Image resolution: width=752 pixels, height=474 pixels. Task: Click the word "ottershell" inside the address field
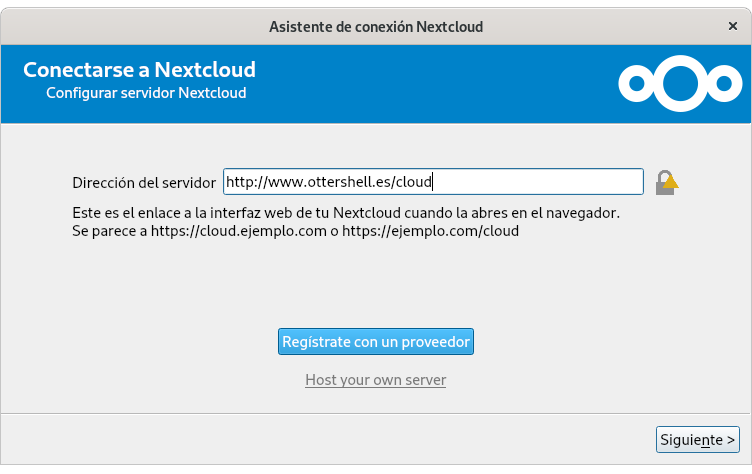pyautogui.click(x=336, y=182)
